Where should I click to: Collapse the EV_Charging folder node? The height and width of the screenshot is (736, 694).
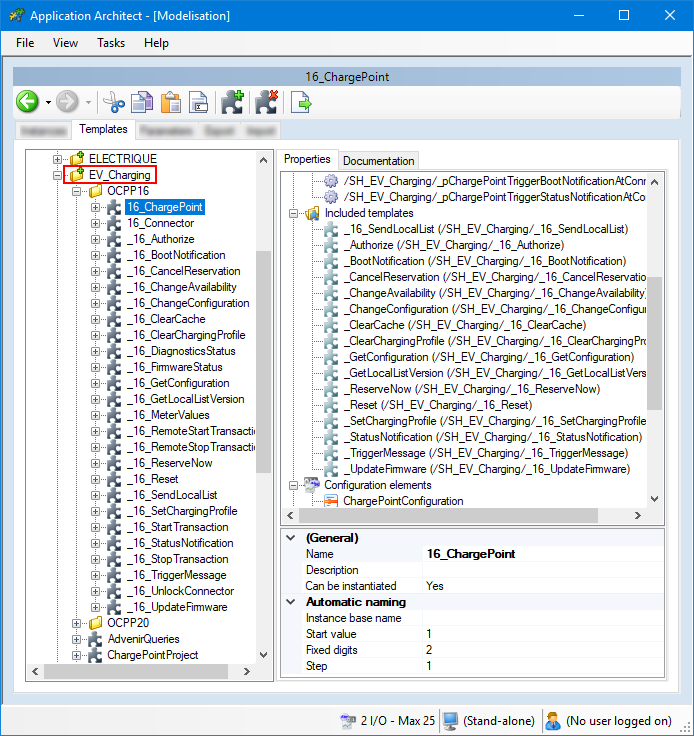click(x=57, y=175)
